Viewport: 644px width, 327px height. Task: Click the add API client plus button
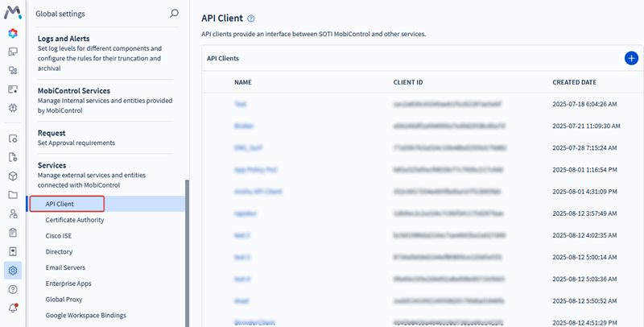[631, 58]
